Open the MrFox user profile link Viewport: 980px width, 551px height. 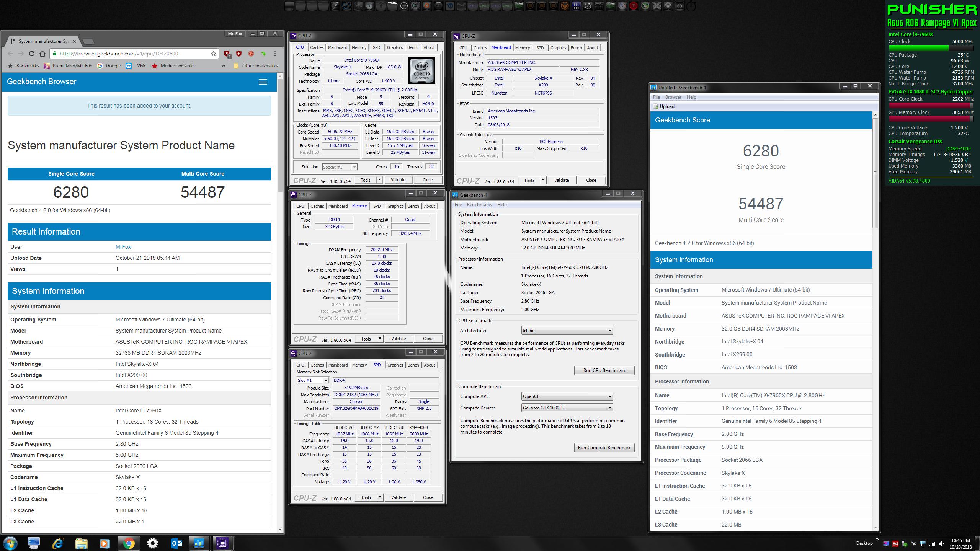click(x=123, y=247)
